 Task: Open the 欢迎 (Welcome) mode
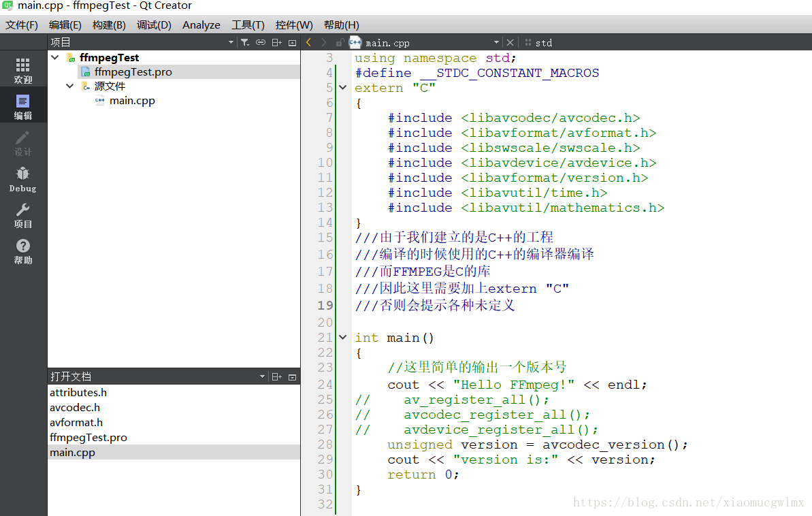tap(22, 71)
